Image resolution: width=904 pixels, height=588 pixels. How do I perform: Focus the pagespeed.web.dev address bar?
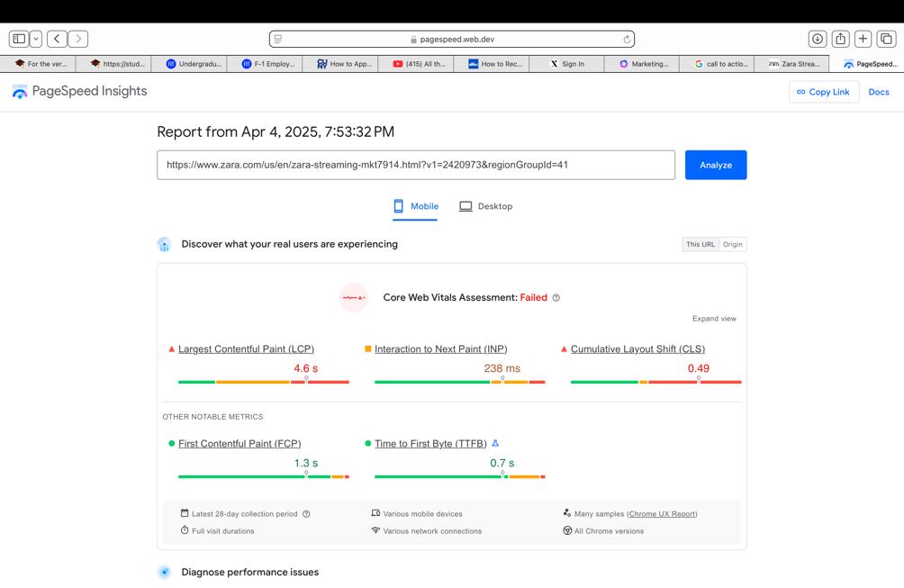452,39
